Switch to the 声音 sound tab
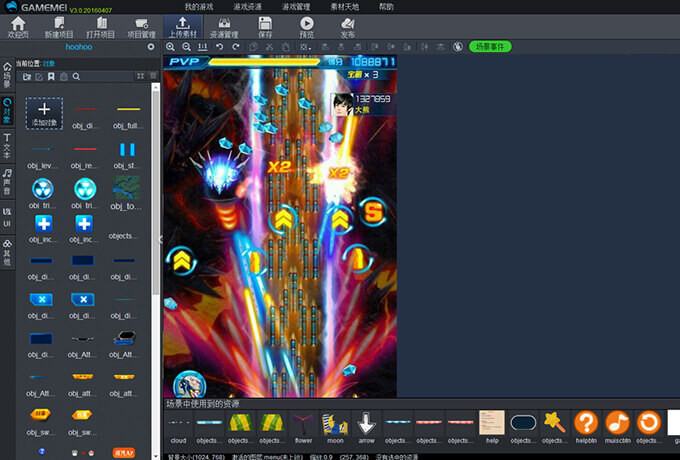 7,182
